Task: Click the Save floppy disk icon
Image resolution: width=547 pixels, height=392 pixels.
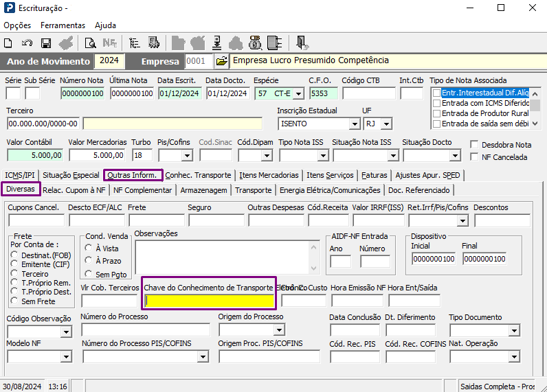Action: (x=46, y=43)
